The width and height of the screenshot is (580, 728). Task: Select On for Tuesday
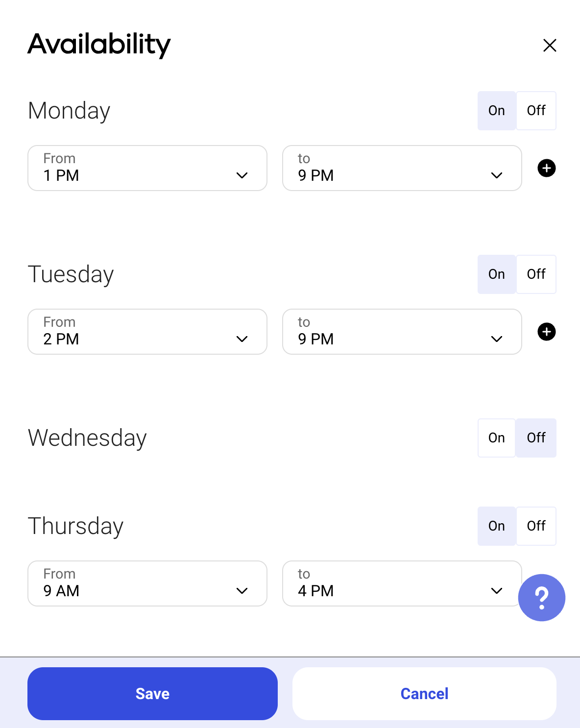click(x=496, y=274)
